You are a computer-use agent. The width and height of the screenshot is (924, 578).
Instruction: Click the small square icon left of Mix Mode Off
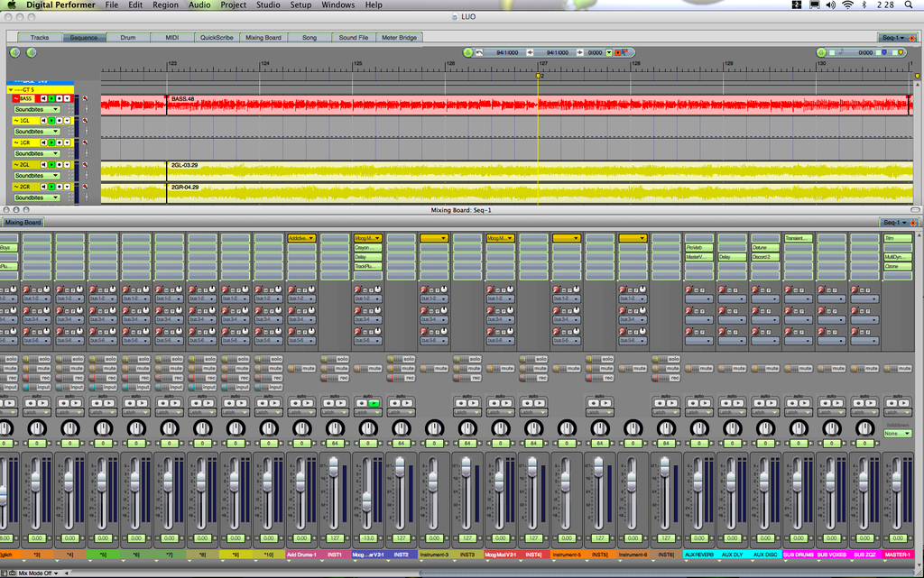pos(5,573)
